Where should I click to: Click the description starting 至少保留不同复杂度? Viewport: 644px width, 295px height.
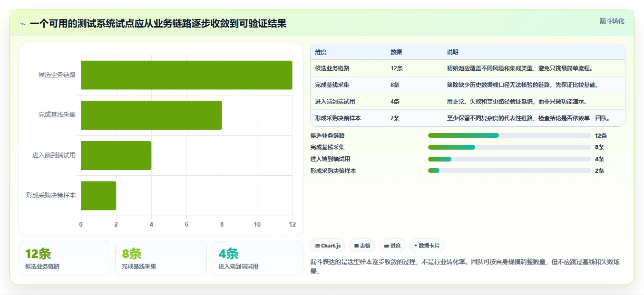[x=529, y=118]
